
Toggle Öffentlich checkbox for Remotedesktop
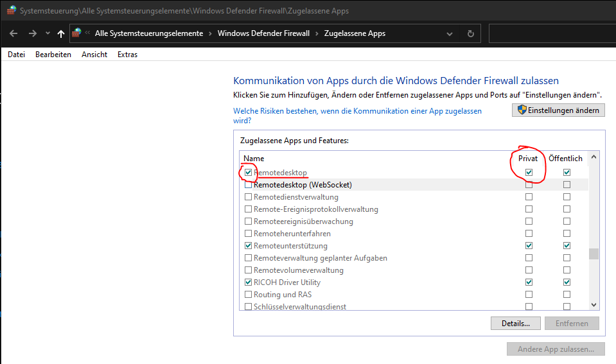[567, 173]
